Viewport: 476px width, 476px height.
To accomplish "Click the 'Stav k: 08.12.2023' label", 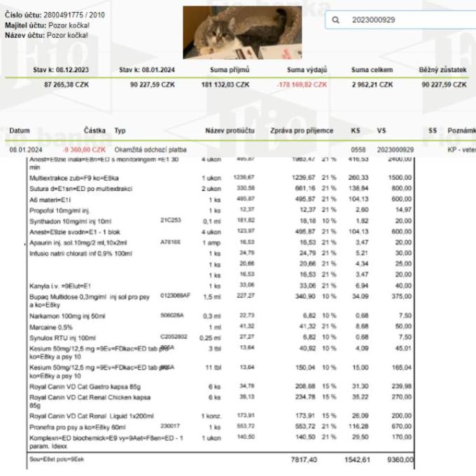I will [61, 70].
